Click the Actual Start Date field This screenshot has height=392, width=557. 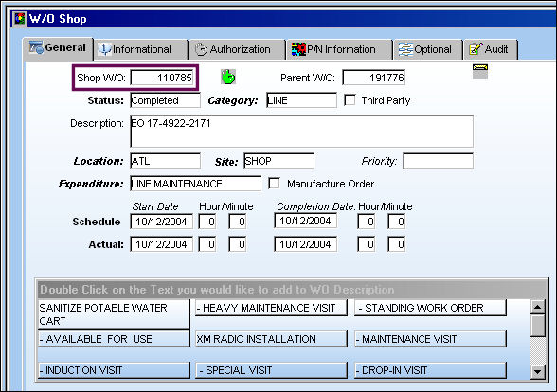click(x=162, y=244)
